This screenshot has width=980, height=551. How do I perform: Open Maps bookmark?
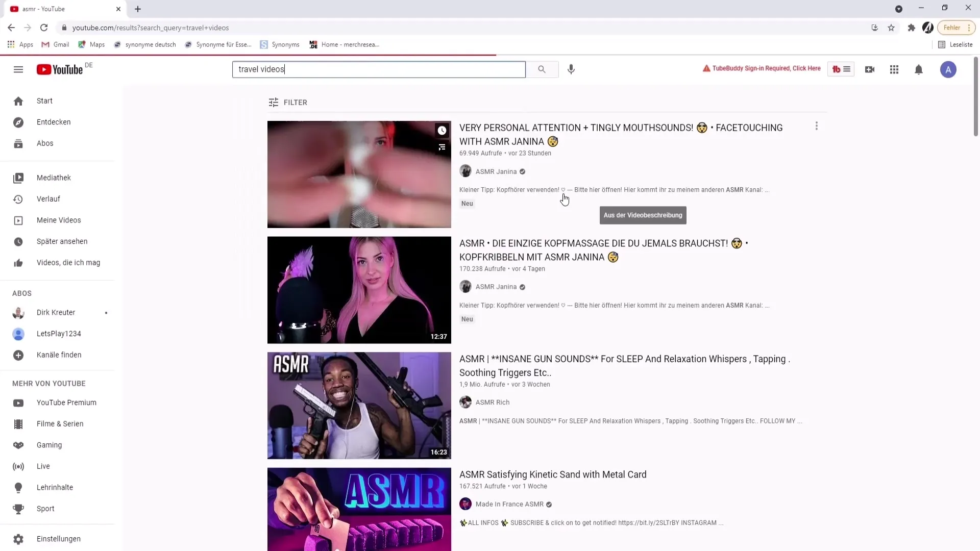pyautogui.click(x=91, y=44)
